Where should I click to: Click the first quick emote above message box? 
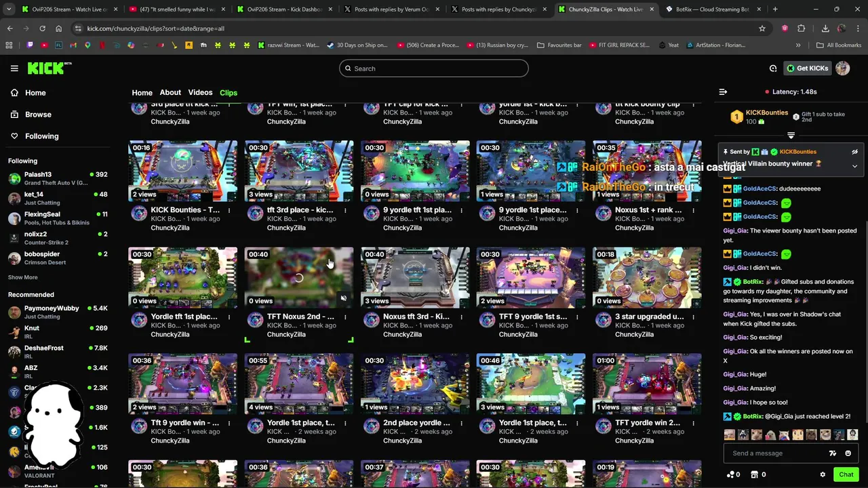pyautogui.click(x=729, y=434)
